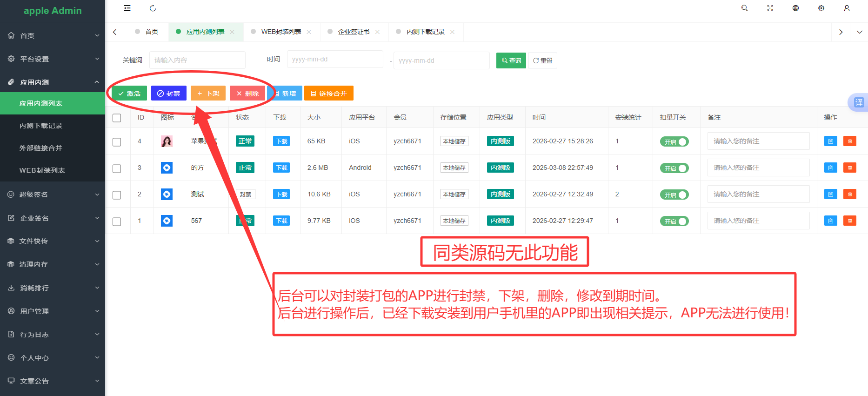Click the refresh icon in the top bar
This screenshot has height=396, width=868.
click(x=153, y=8)
